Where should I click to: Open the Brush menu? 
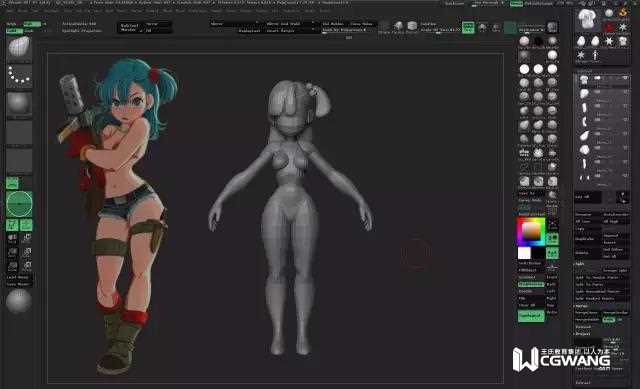tap(22, 11)
